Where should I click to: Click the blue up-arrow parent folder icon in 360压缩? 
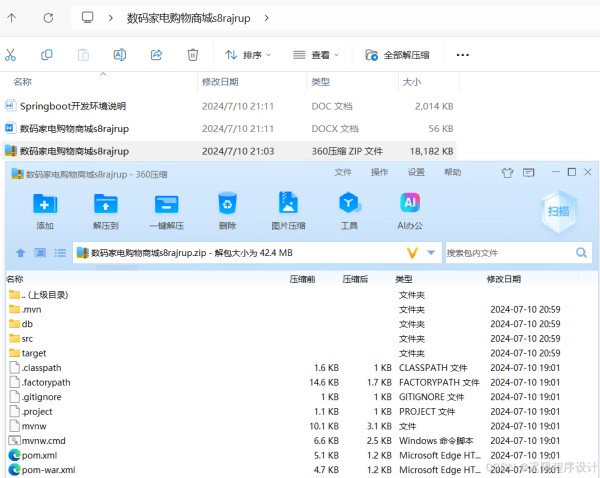21,253
